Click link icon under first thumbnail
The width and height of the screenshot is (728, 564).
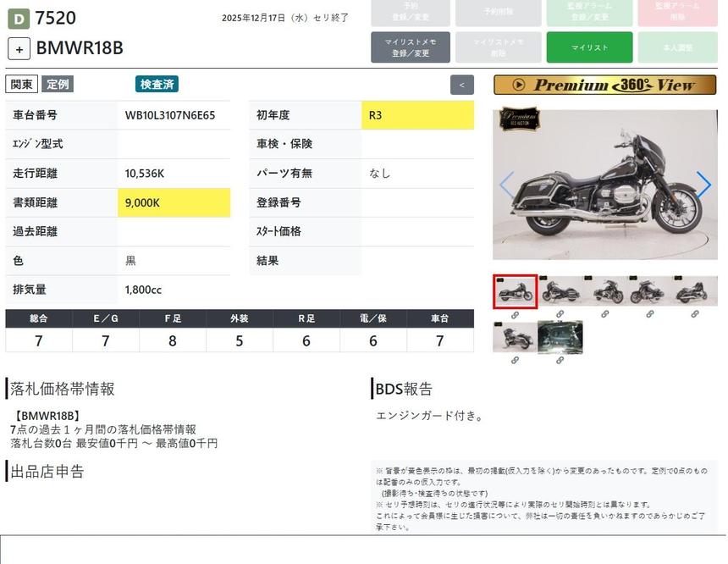[x=515, y=314]
